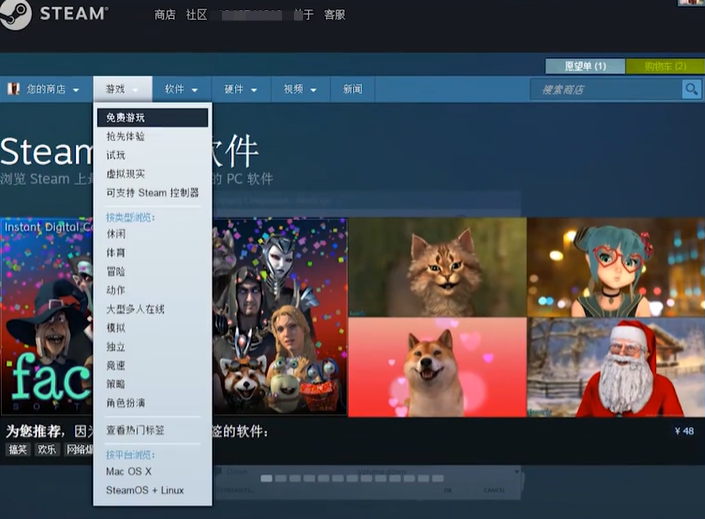Collapse the 游戏 dropdown tab

coord(122,89)
